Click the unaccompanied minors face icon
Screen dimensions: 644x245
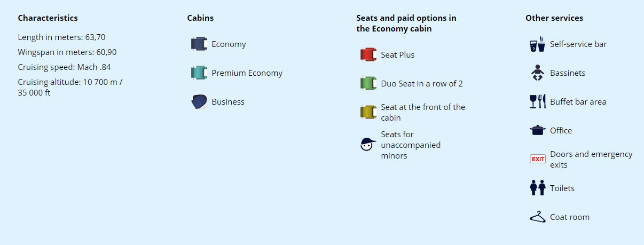[368, 144]
